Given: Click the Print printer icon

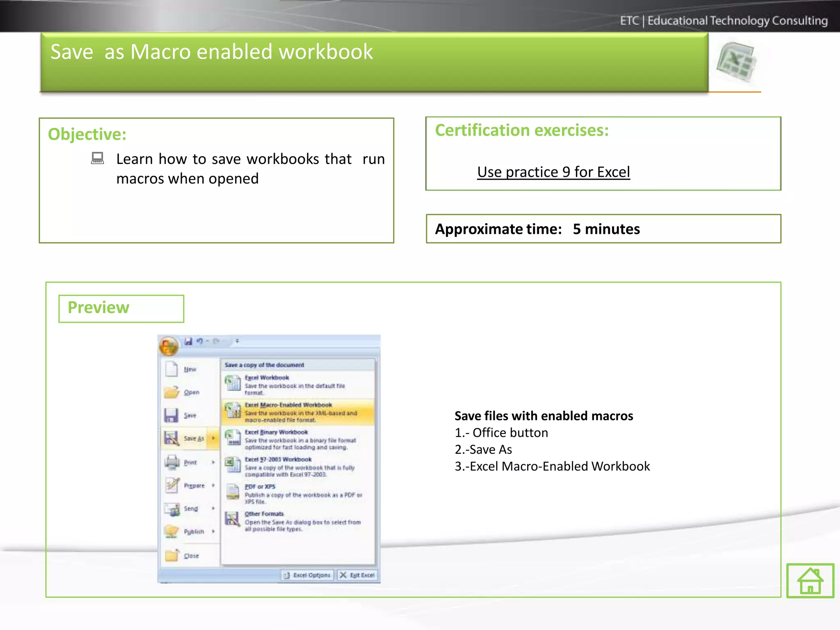Looking at the screenshot, I should (172, 462).
